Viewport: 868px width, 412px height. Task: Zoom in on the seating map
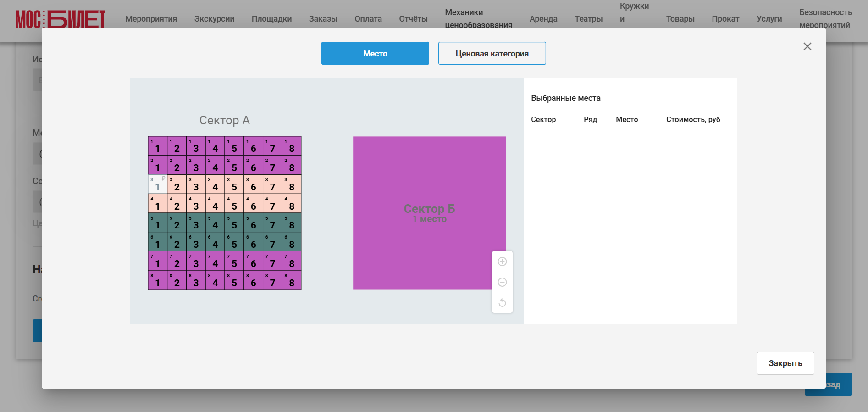(x=502, y=262)
